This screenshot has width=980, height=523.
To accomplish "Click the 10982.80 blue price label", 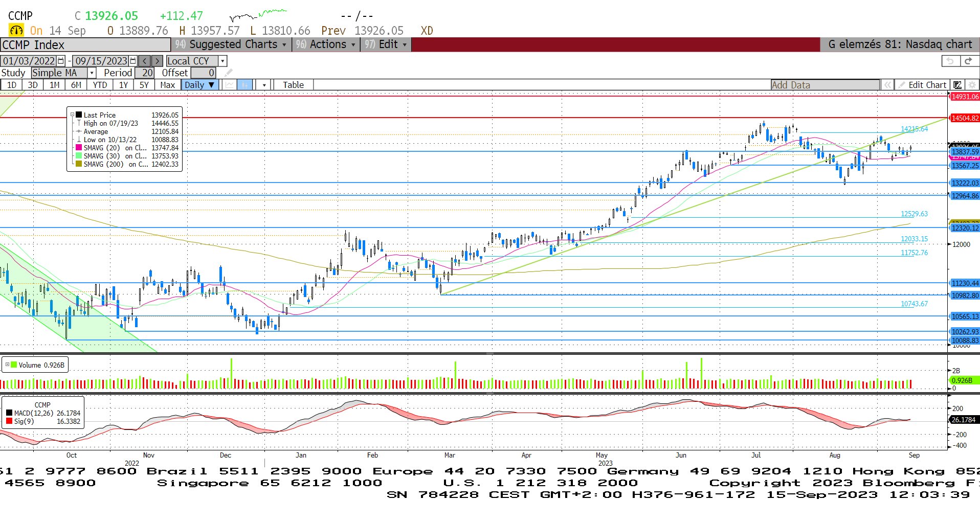I will click(965, 295).
